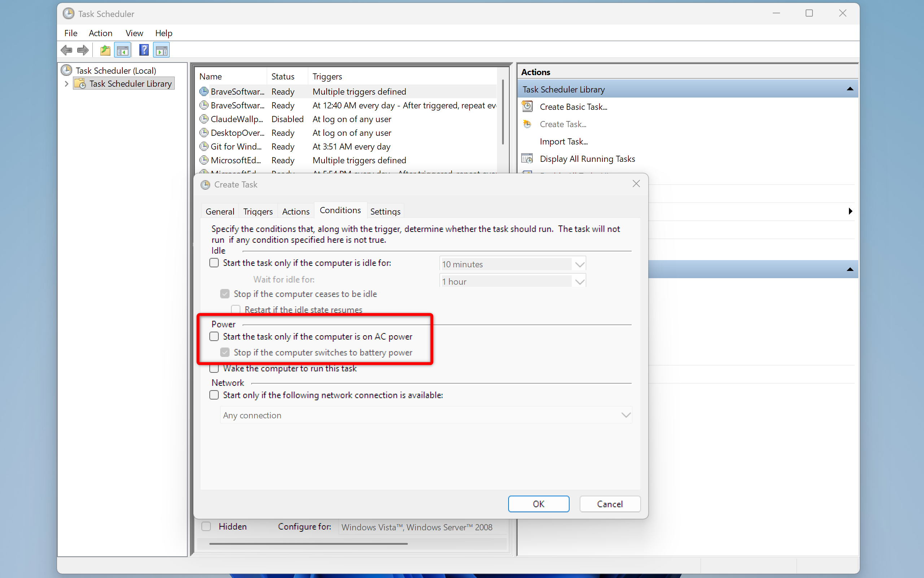Viewport: 924px width, 578px height.
Task: Confirm the task with the OK button
Action: coord(539,504)
